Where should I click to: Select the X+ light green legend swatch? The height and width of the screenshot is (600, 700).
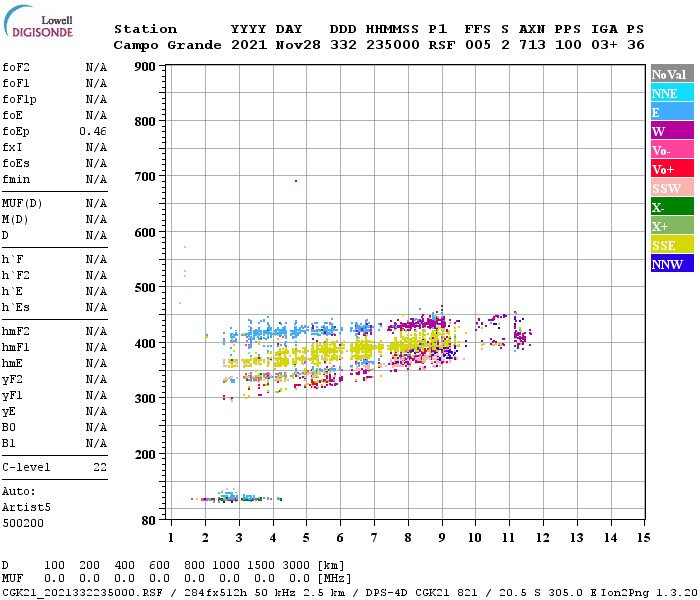[x=672, y=225]
